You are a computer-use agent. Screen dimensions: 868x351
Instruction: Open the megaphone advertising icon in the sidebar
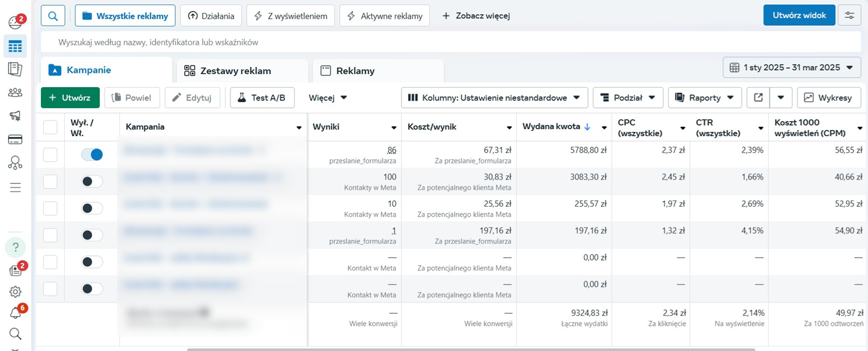point(15,116)
